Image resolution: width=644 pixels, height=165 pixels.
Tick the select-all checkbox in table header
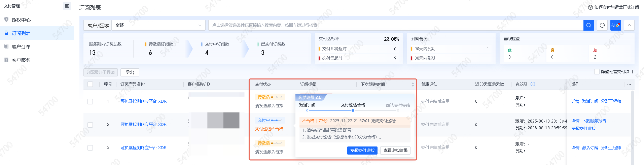[90, 84]
